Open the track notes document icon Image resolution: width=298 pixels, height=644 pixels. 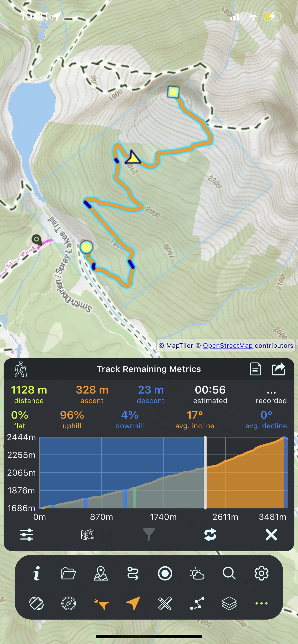coord(256,369)
